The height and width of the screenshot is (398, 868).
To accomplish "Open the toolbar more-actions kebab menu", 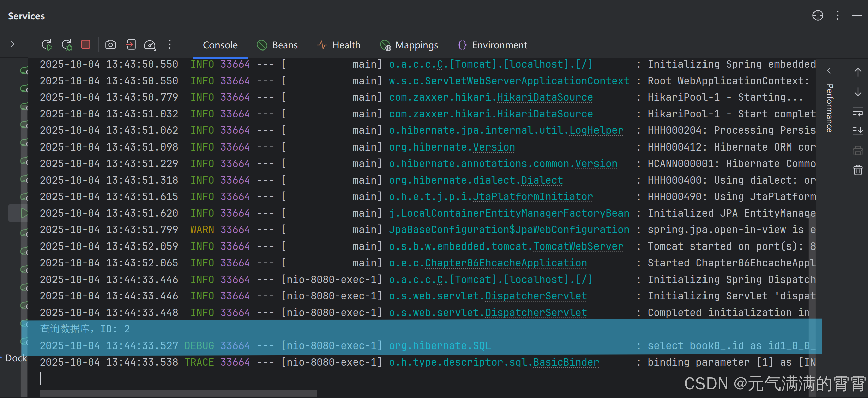I will click(x=170, y=44).
